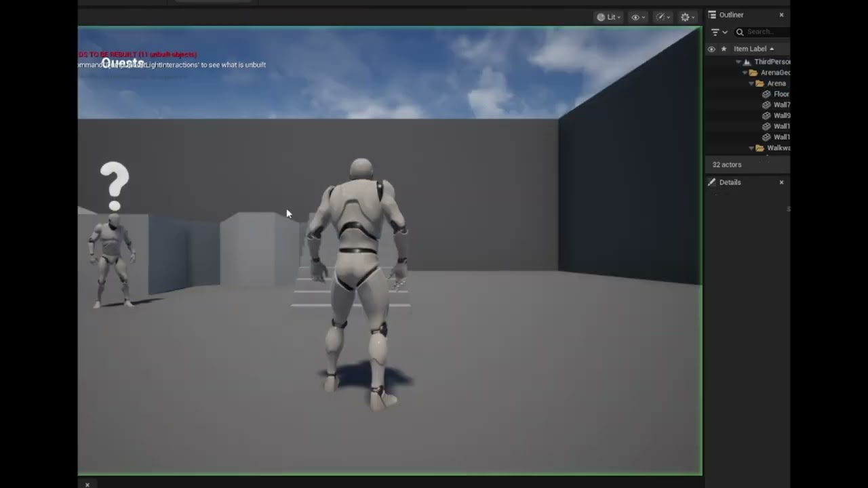
Task: Open the viewport Show eye menu
Action: click(x=638, y=17)
